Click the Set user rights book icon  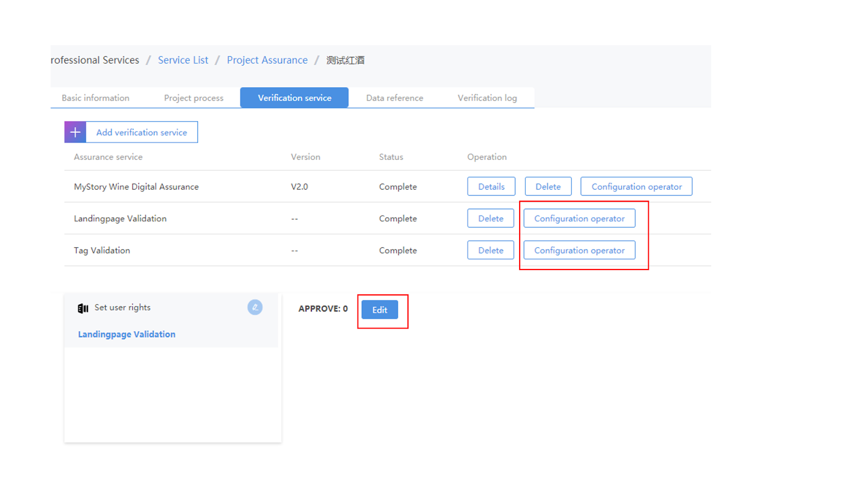(83, 308)
